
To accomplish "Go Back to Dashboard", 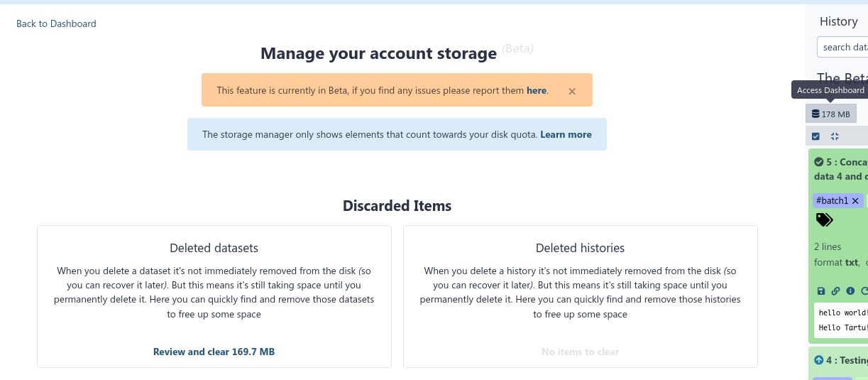I will [56, 23].
